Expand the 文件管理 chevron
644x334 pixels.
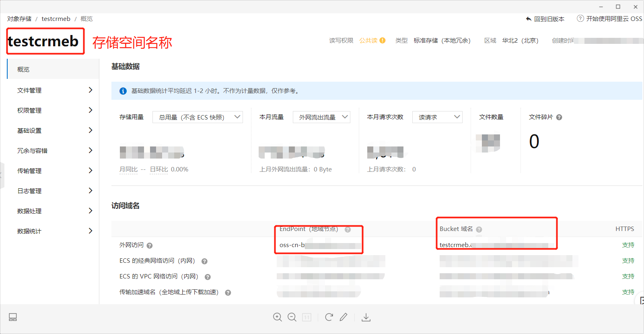(x=91, y=90)
